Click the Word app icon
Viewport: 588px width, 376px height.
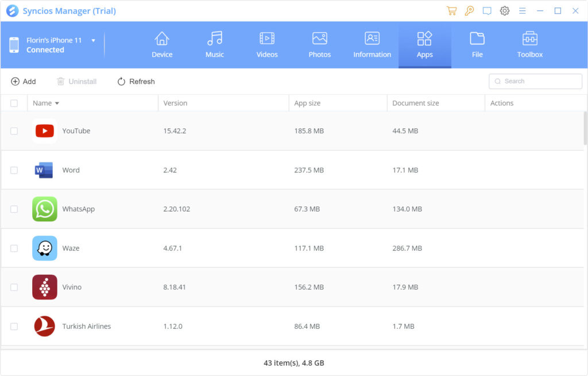(x=45, y=170)
